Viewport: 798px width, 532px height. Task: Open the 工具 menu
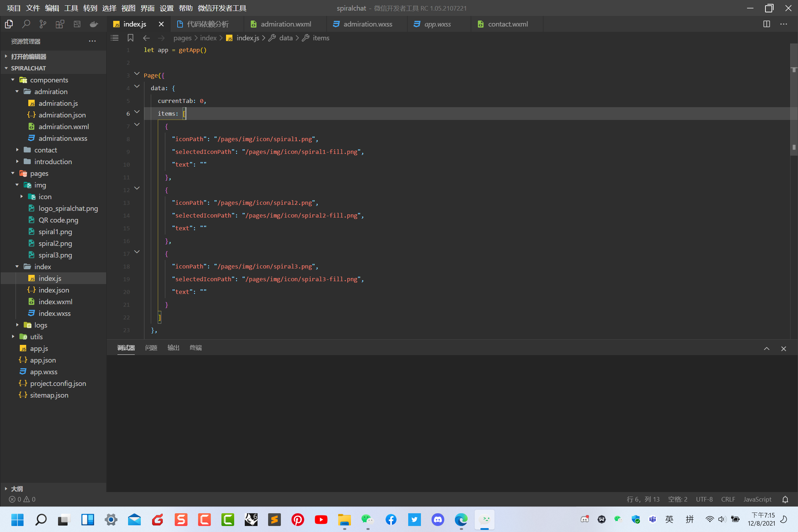coord(71,8)
